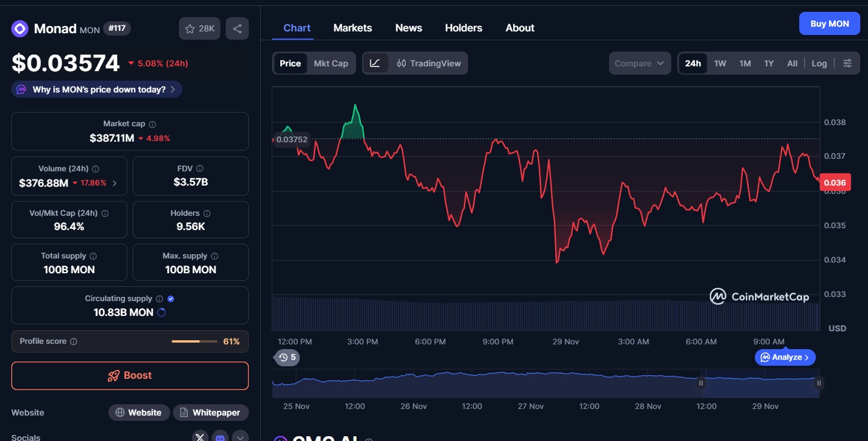
Task: Switch chart to Mkt Cap view
Action: [331, 63]
